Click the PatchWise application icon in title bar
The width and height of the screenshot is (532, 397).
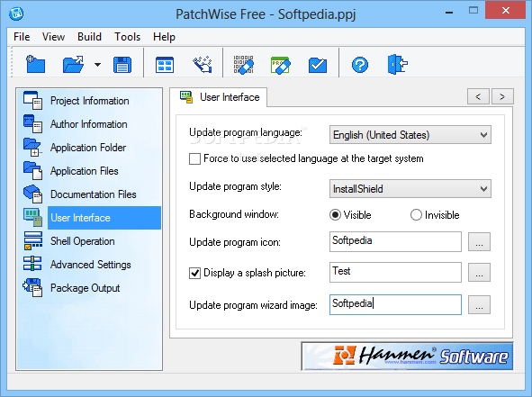(16, 14)
